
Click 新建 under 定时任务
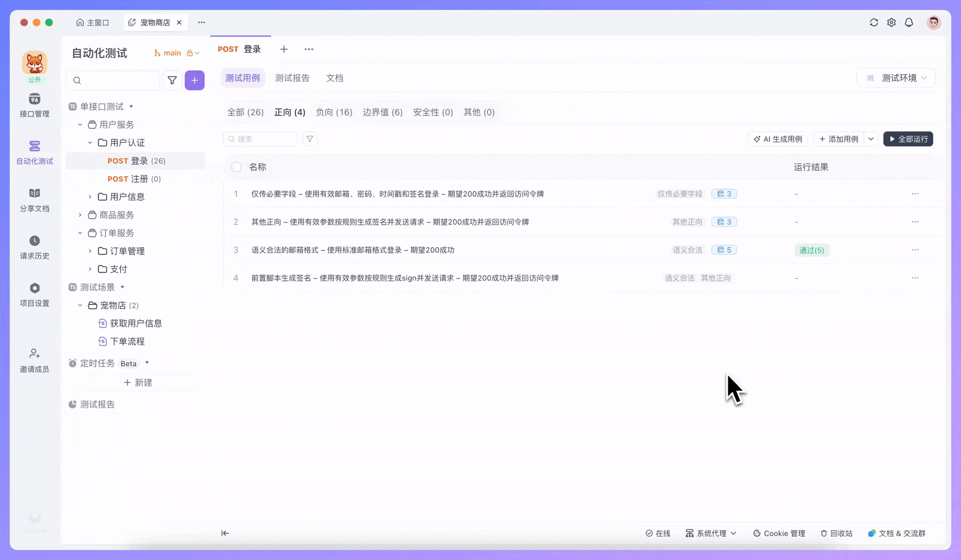(x=138, y=382)
